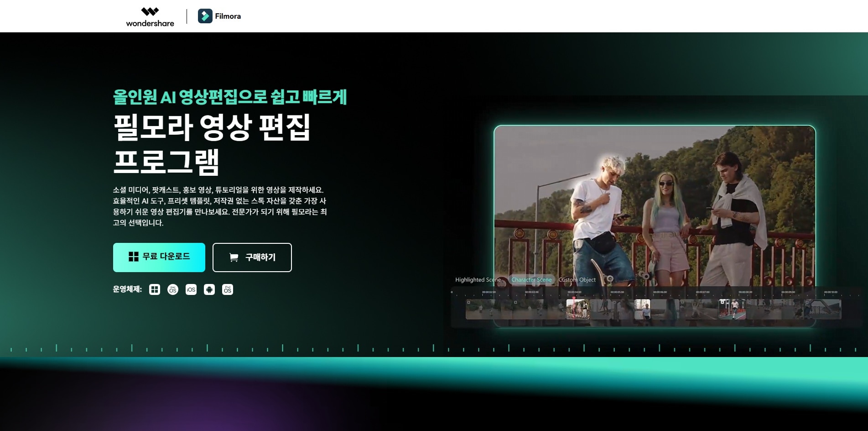The height and width of the screenshot is (431, 868).
Task: Click the highlighted clip near 00:00:07:00
Action: coord(732,309)
